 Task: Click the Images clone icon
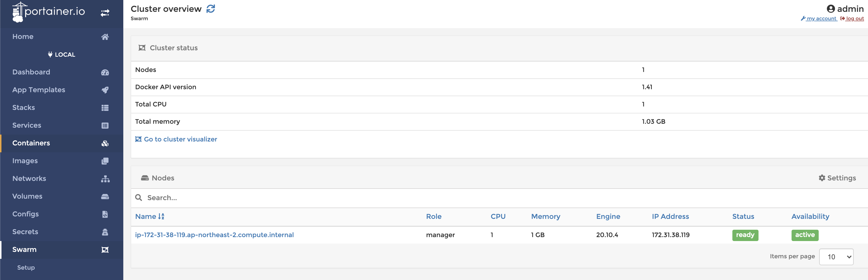point(105,161)
